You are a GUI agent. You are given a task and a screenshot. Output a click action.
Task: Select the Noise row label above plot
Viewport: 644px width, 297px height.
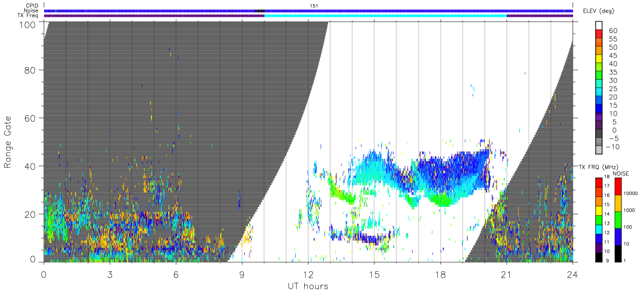point(31,10)
